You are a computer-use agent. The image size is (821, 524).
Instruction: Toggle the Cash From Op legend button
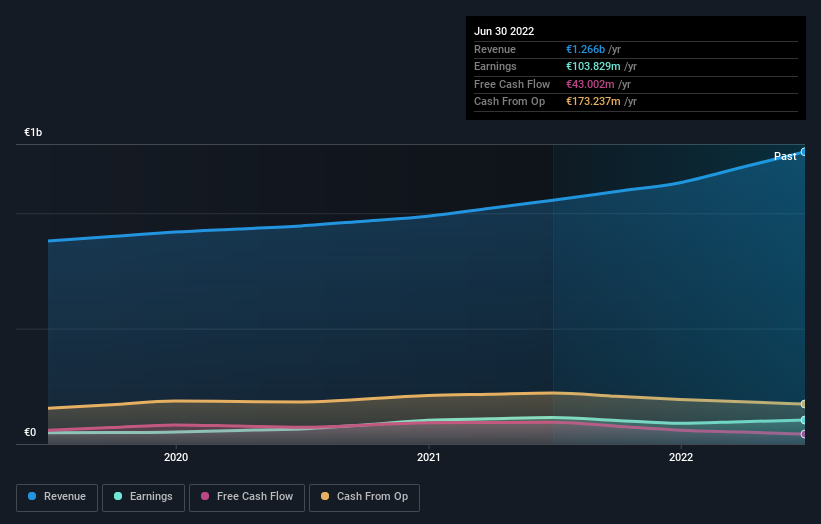point(364,497)
